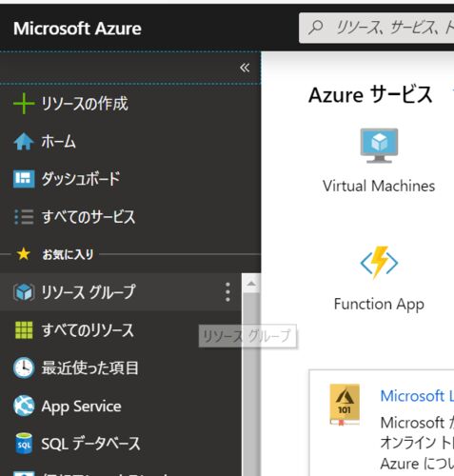
Task: Click the Function App lightning icon
Action: pyautogui.click(x=379, y=263)
